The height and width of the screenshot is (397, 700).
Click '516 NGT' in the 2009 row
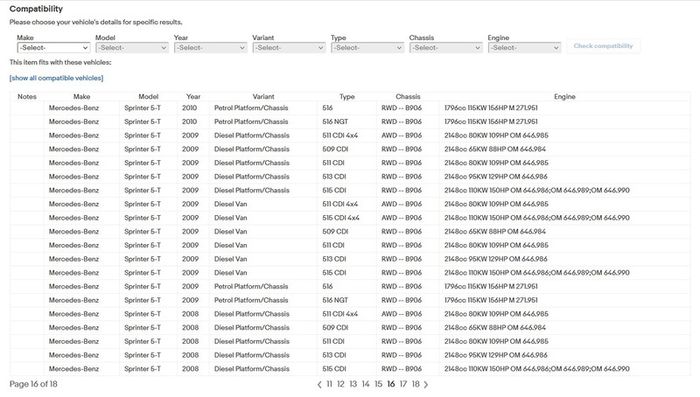click(335, 300)
